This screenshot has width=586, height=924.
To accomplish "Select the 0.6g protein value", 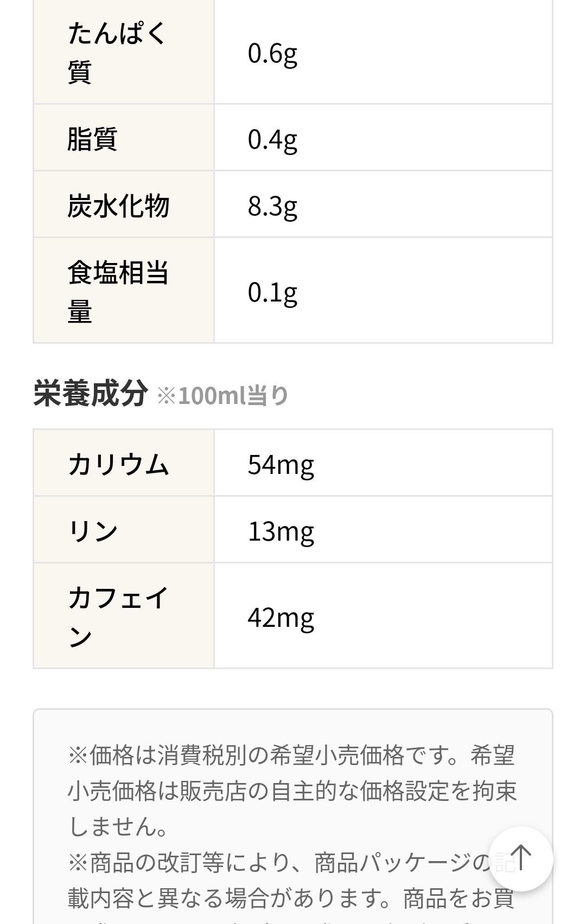I will coord(272,53).
